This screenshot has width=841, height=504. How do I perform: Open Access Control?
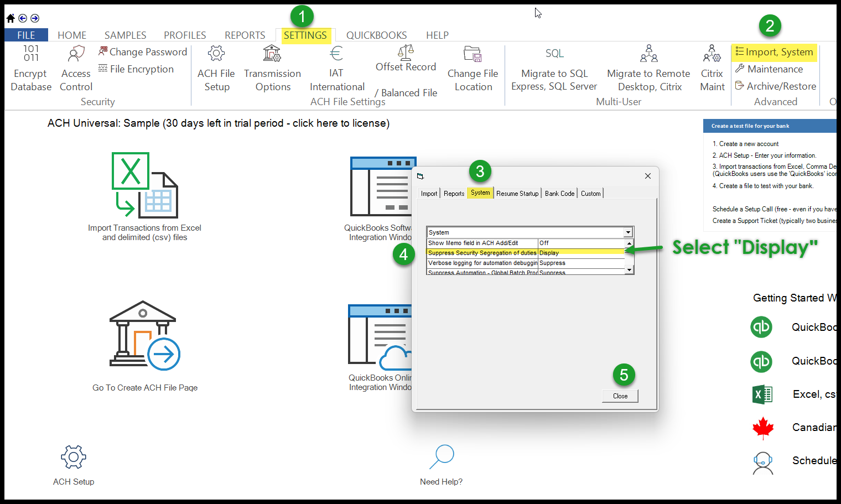coord(76,69)
